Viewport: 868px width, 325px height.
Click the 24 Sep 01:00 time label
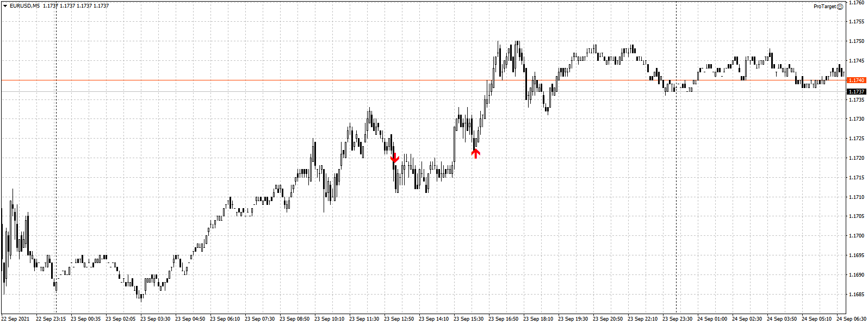(x=712, y=319)
